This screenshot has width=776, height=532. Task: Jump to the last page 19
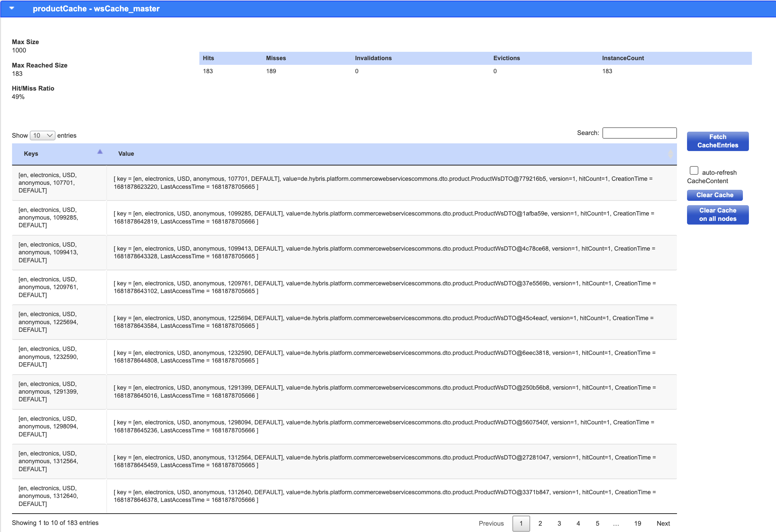(x=637, y=523)
